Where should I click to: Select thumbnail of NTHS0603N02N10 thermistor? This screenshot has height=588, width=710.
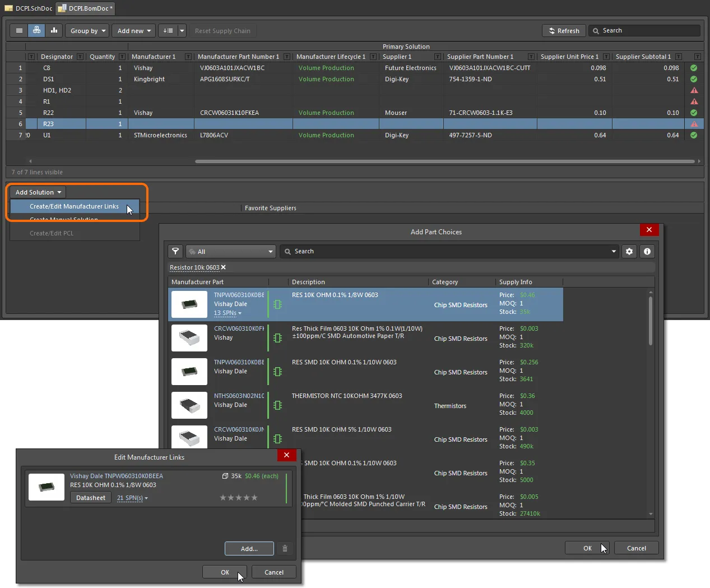(x=189, y=405)
